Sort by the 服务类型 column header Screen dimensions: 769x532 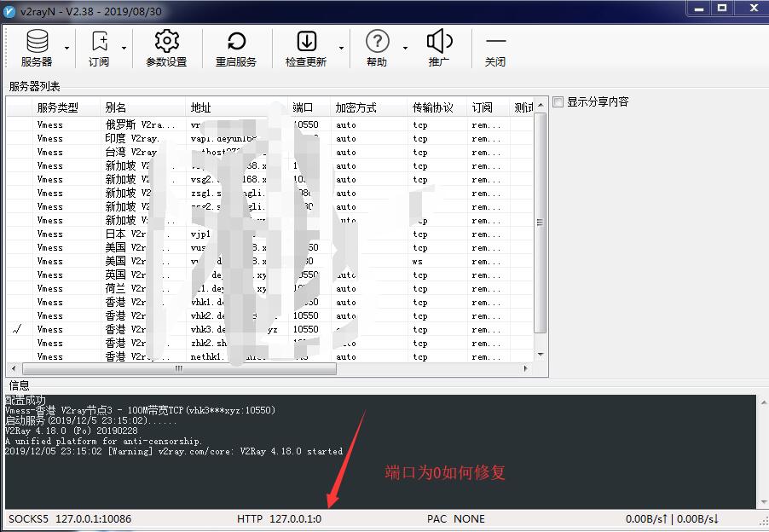(66, 107)
